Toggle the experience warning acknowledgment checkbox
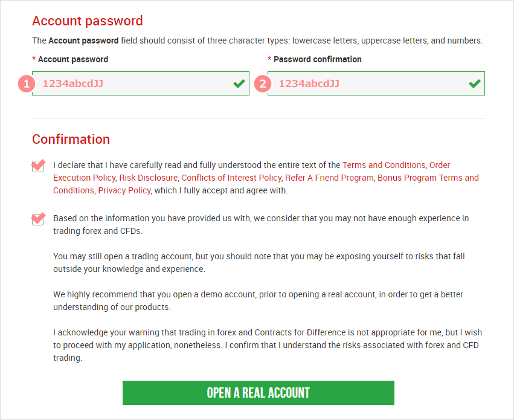Screen dimensions: 514x420 click(37, 219)
